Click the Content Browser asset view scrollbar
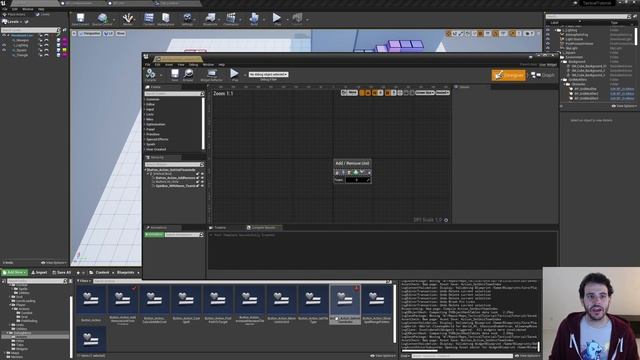The image size is (640, 360). coord(395,313)
